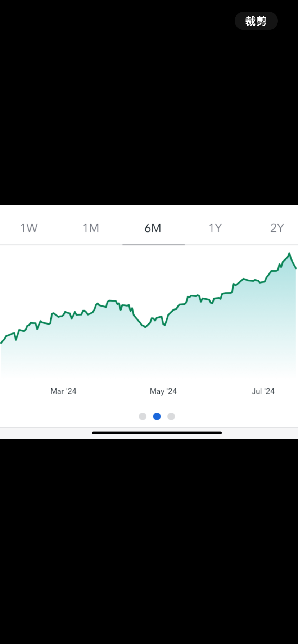The image size is (298, 644).
Task: Select the chart line's final point at right
Action: pyautogui.click(x=296, y=268)
